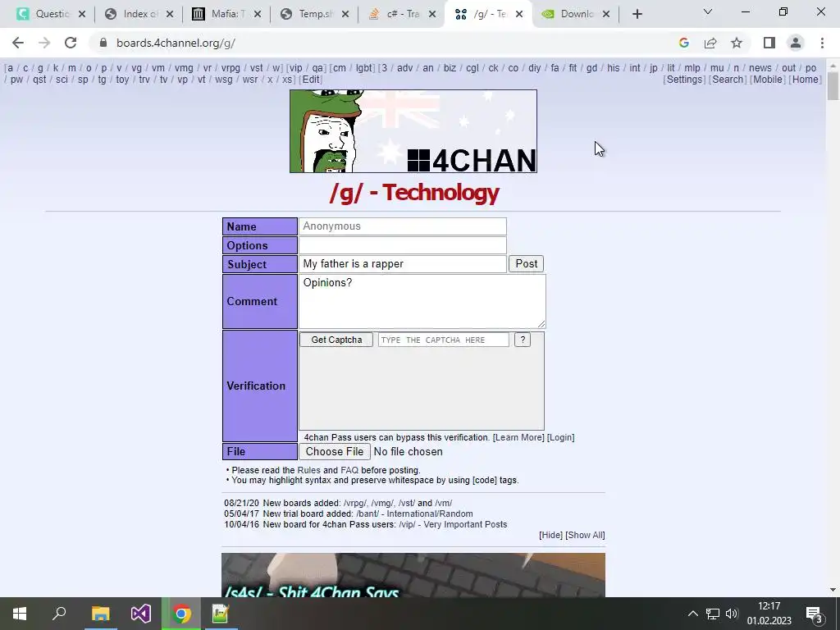Switch to the Index of tab

click(x=139, y=14)
